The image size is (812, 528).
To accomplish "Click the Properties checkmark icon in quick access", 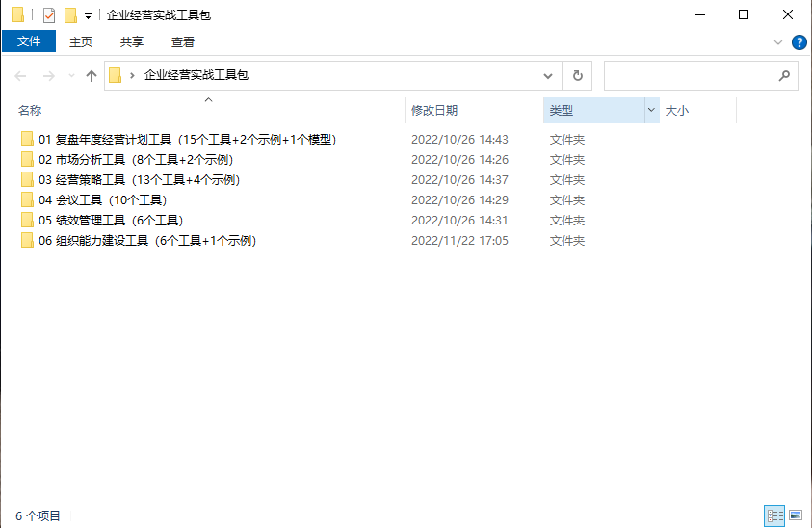I will click(49, 15).
